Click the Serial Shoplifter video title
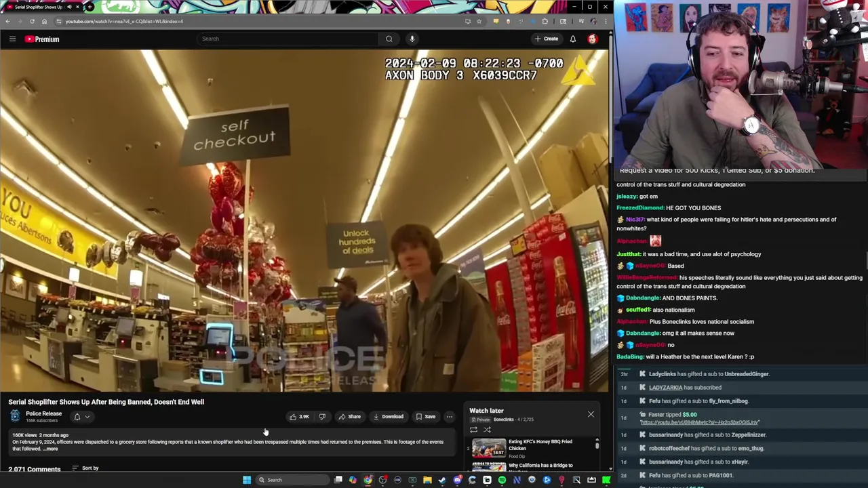The height and width of the screenshot is (488, 868). pyautogui.click(x=106, y=402)
